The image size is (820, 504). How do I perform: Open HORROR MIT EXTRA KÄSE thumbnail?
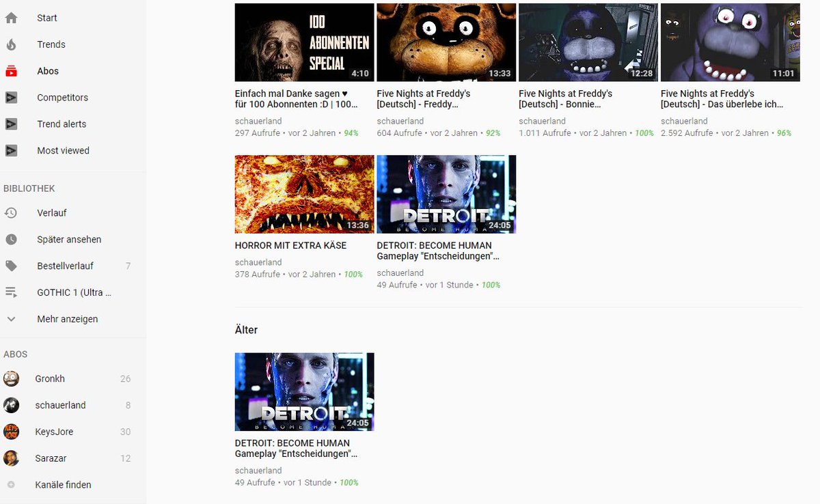click(x=304, y=194)
